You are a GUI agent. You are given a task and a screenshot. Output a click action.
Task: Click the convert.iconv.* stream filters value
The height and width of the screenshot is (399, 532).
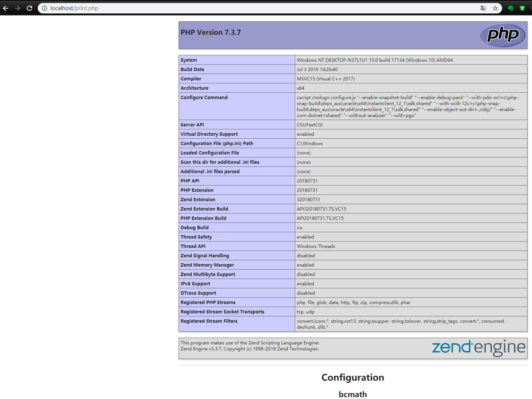(x=401, y=324)
